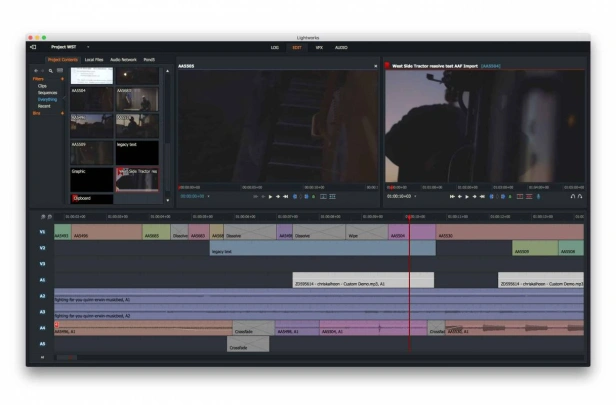Open the Project WST dropdown arrow
This screenshot has width=616, height=405.
88,47
